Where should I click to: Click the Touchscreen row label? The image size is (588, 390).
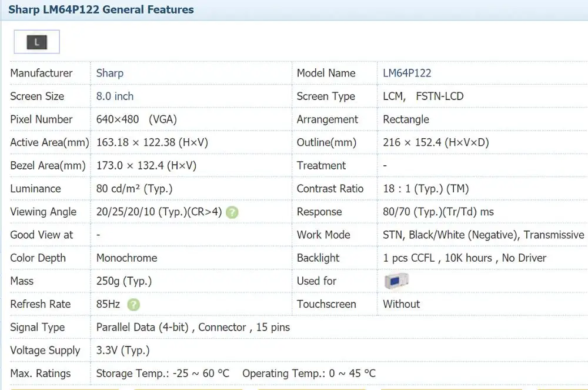pos(326,304)
